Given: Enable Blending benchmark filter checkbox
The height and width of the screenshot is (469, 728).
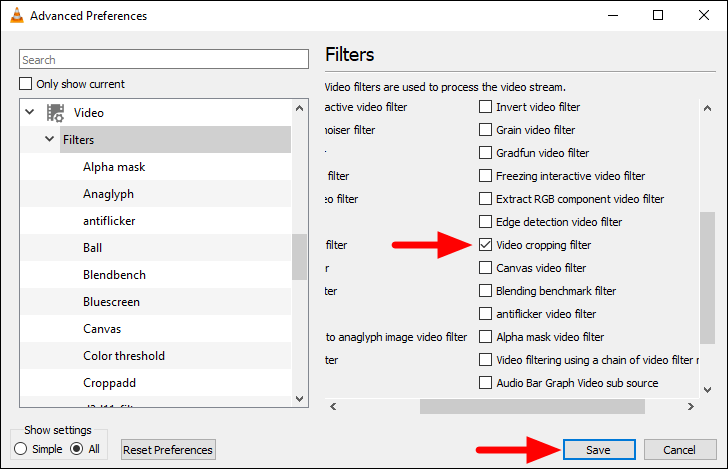Looking at the screenshot, I should coord(485,291).
